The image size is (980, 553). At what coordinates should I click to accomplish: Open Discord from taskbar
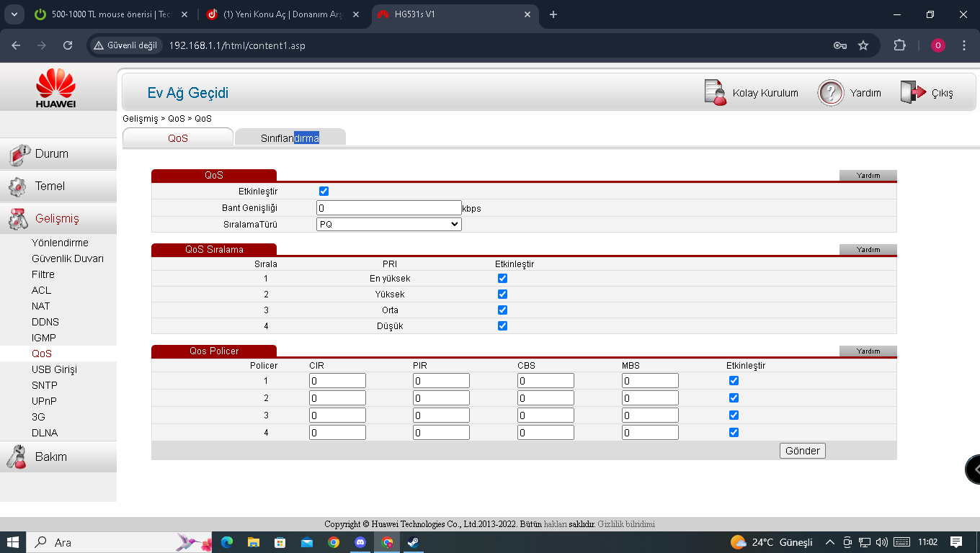[360, 542]
